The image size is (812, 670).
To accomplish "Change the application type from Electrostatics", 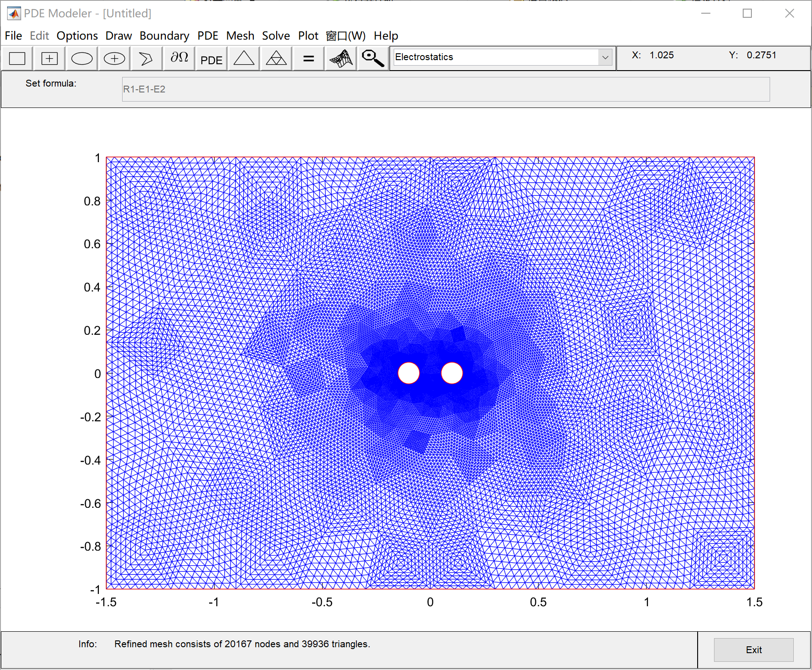I will point(605,57).
